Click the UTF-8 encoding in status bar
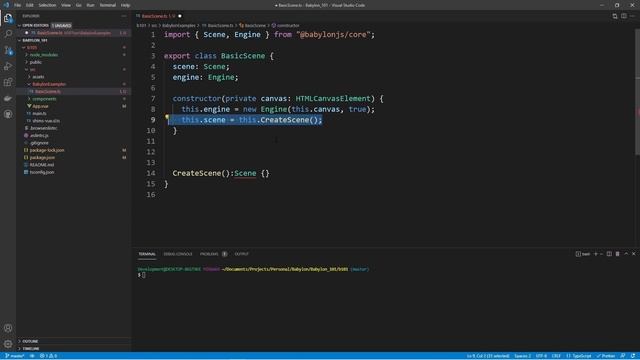The image size is (640, 360). [541, 356]
